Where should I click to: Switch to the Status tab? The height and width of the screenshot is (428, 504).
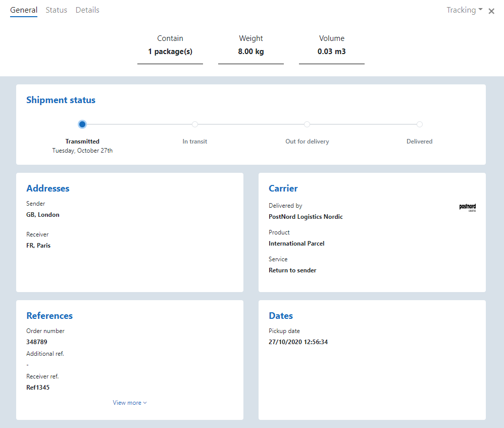[x=56, y=10]
